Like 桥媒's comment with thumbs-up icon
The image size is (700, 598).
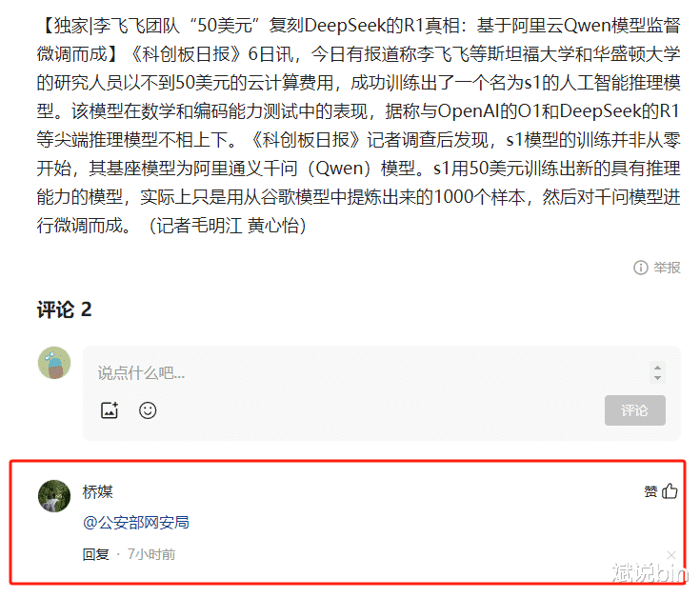[x=670, y=491]
